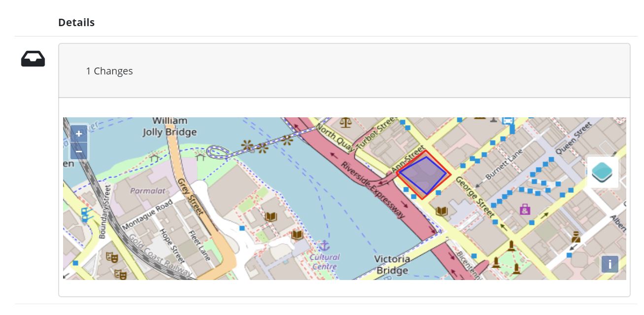This screenshot has height=315, width=644.
Task: Click the bus station icon
Action: tap(508, 120)
